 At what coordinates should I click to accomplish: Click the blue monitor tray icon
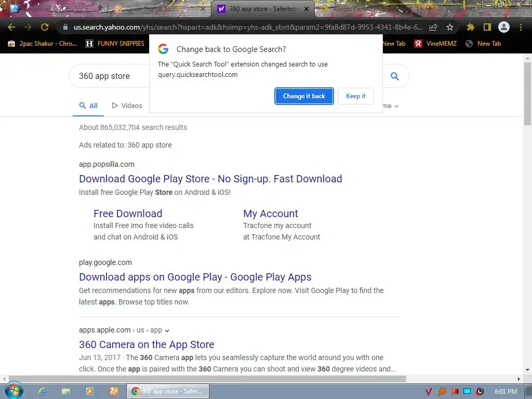[467, 392]
